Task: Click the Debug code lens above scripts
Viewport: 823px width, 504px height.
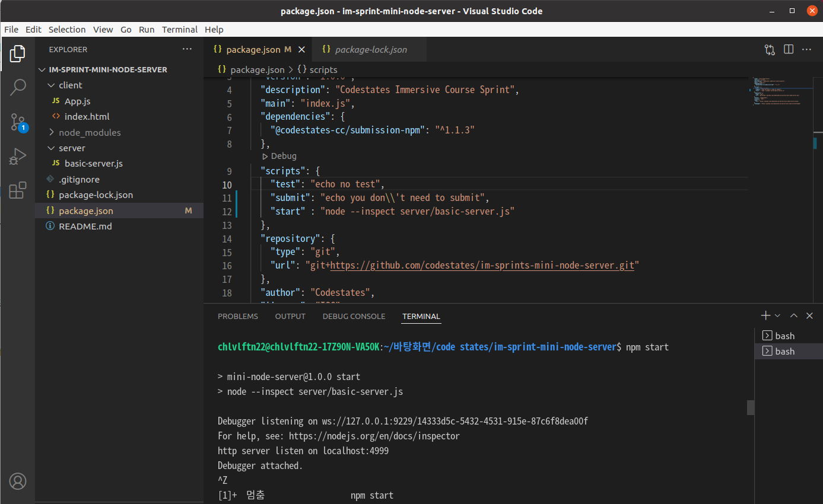Action: [x=279, y=156]
